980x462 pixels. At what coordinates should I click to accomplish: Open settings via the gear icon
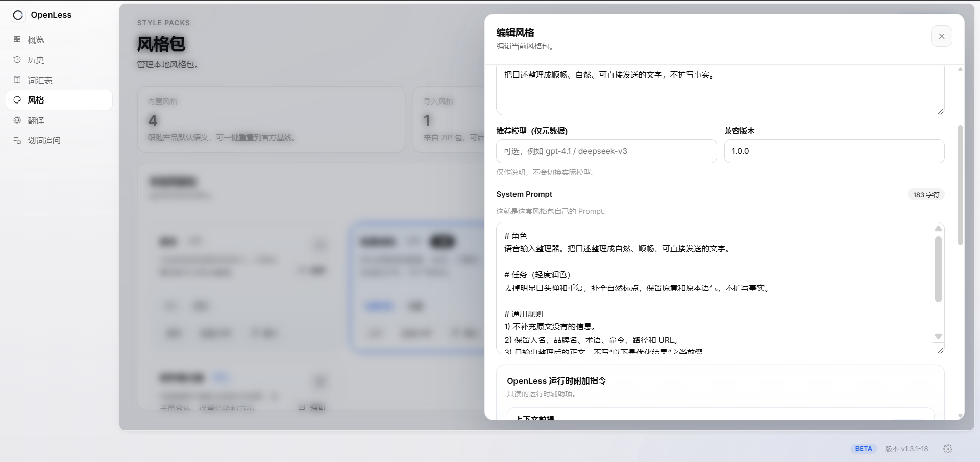tap(948, 449)
